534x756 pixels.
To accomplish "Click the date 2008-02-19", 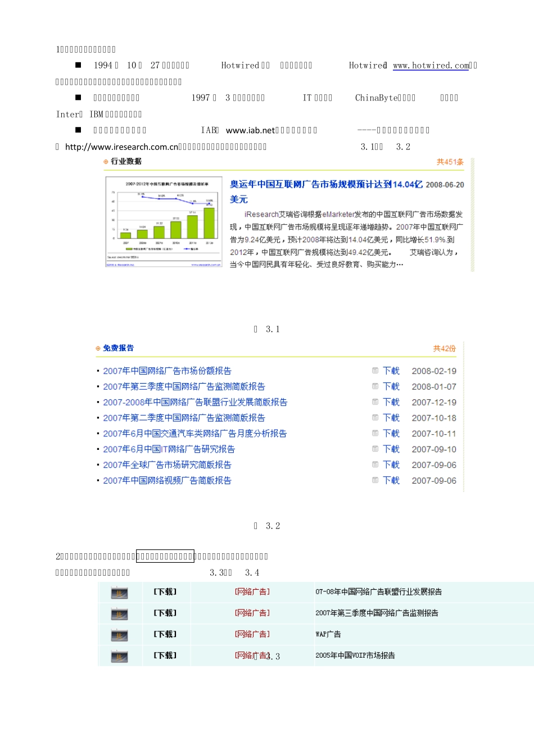I will pos(434,371).
